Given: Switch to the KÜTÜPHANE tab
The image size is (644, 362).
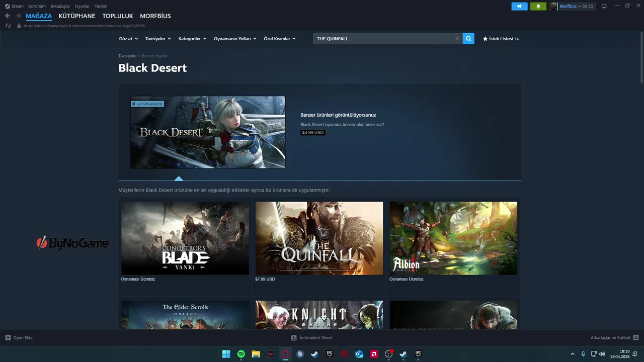Looking at the screenshot, I should tap(77, 16).
